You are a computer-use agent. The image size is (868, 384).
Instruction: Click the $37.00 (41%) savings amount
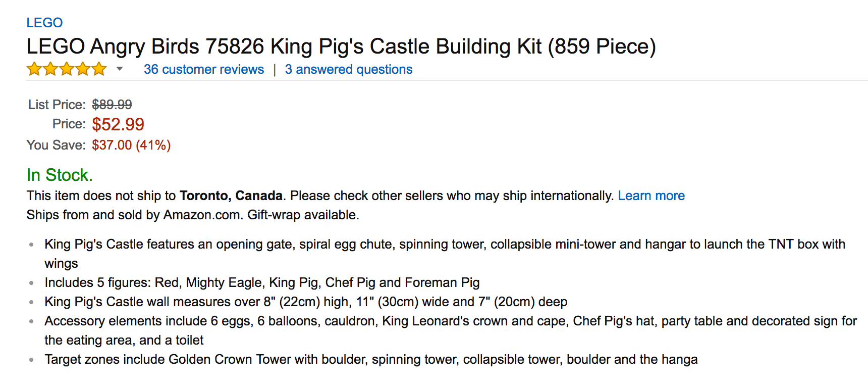pyautogui.click(x=131, y=145)
